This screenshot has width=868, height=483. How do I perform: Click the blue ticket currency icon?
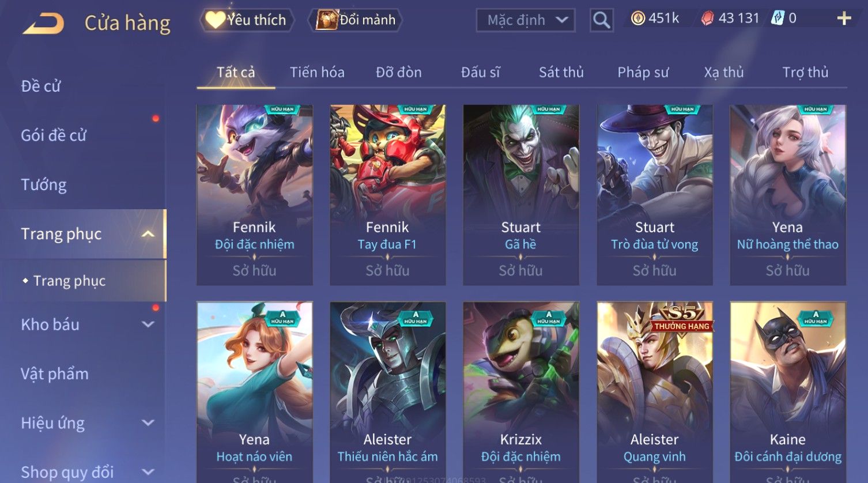tap(778, 18)
